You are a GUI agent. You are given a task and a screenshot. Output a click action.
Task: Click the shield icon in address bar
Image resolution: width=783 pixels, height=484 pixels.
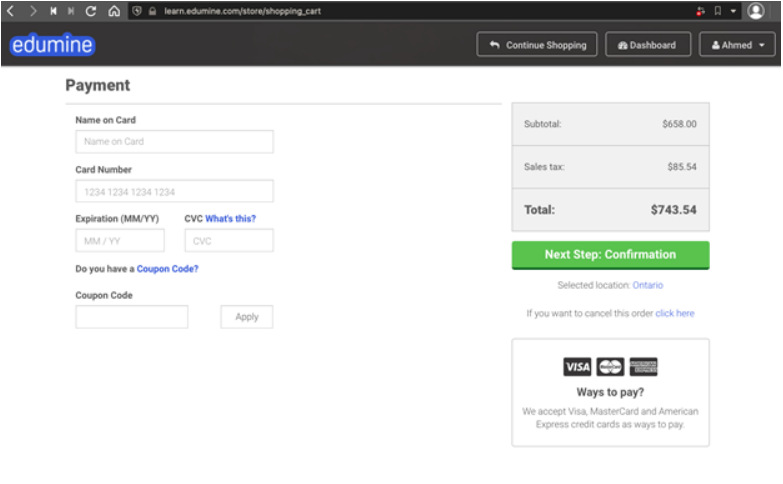(137, 11)
